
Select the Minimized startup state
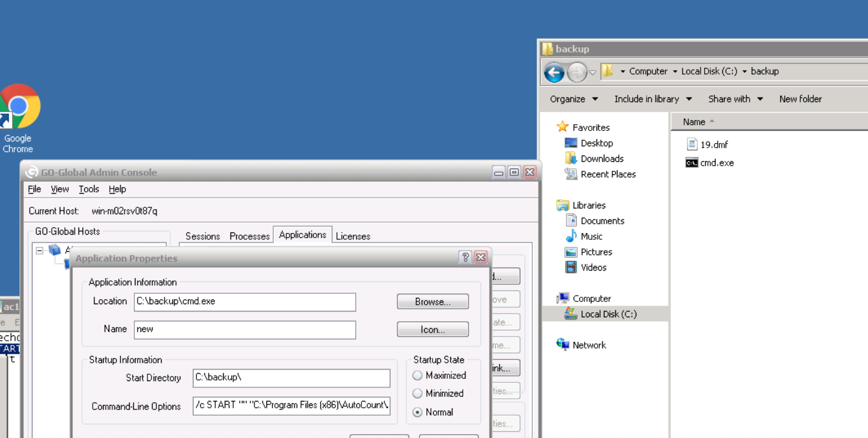(x=418, y=394)
